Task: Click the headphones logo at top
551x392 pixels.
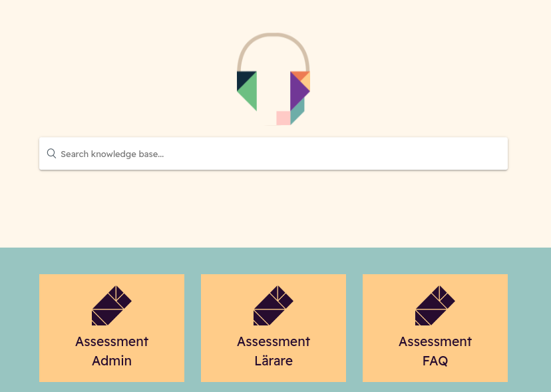Action: click(274, 79)
